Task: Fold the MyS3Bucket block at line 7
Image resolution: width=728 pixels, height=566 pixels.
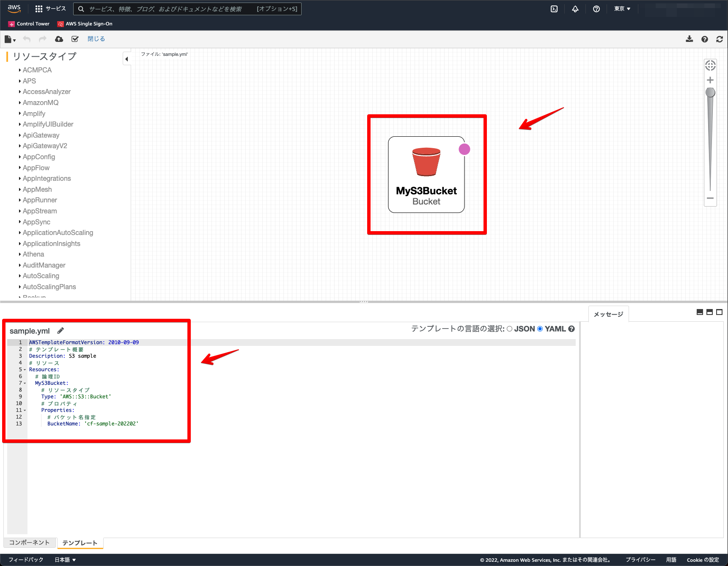Action: click(x=25, y=384)
